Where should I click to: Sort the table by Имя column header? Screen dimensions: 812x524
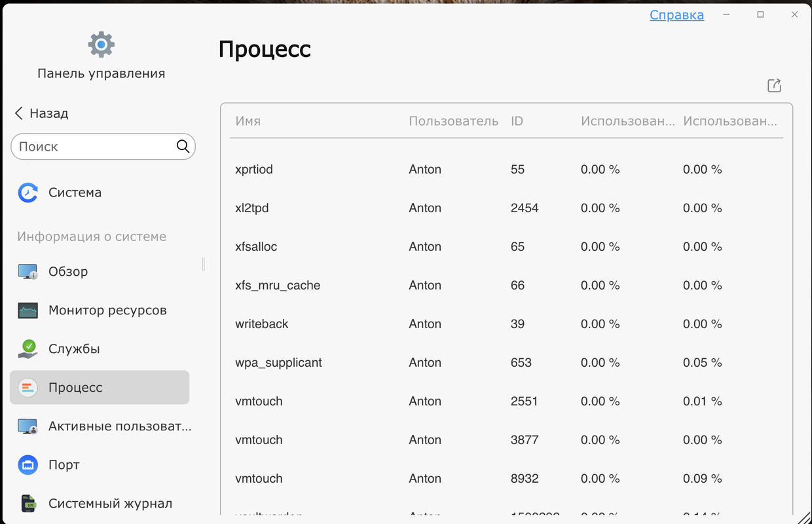pos(248,121)
